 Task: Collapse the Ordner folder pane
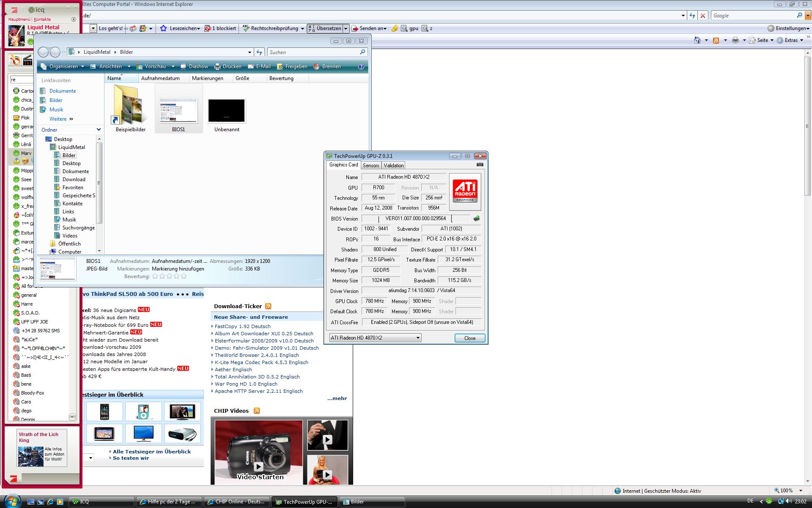coord(99,130)
